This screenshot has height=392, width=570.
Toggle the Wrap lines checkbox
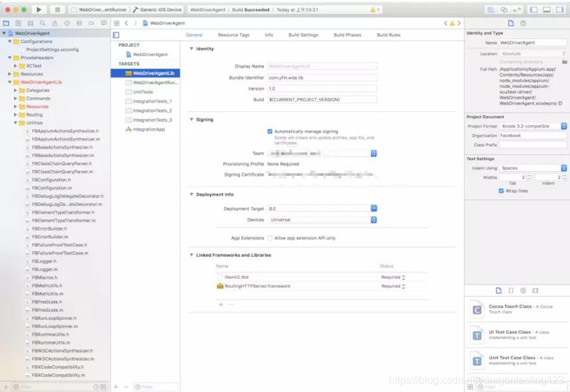click(502, 191)
